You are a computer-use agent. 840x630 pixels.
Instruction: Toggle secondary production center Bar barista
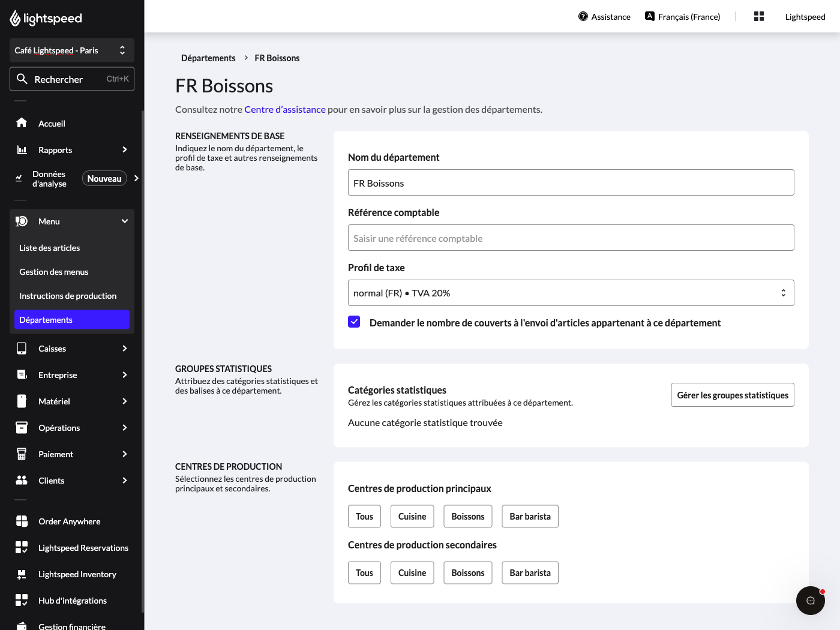(530, 572)
